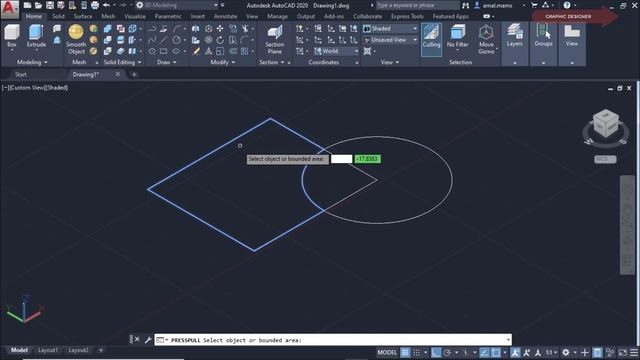Screen dimensions: 640x360
Task: Click the viewport controls [-] label
Action: click(5, 88)
